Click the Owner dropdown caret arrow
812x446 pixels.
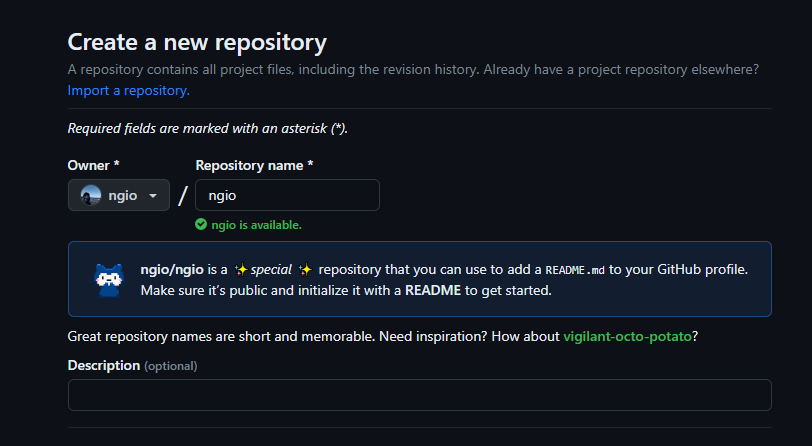153,196
